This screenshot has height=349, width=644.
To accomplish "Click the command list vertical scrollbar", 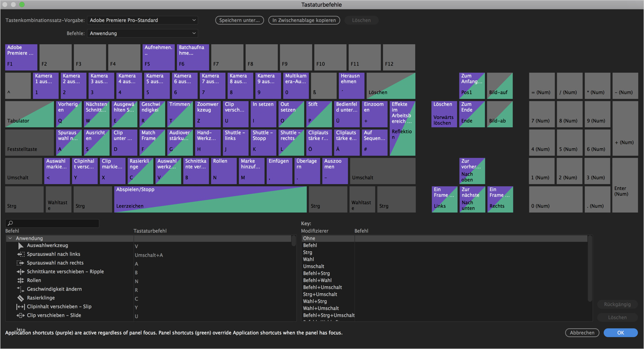I will click(x=293, y=242).
